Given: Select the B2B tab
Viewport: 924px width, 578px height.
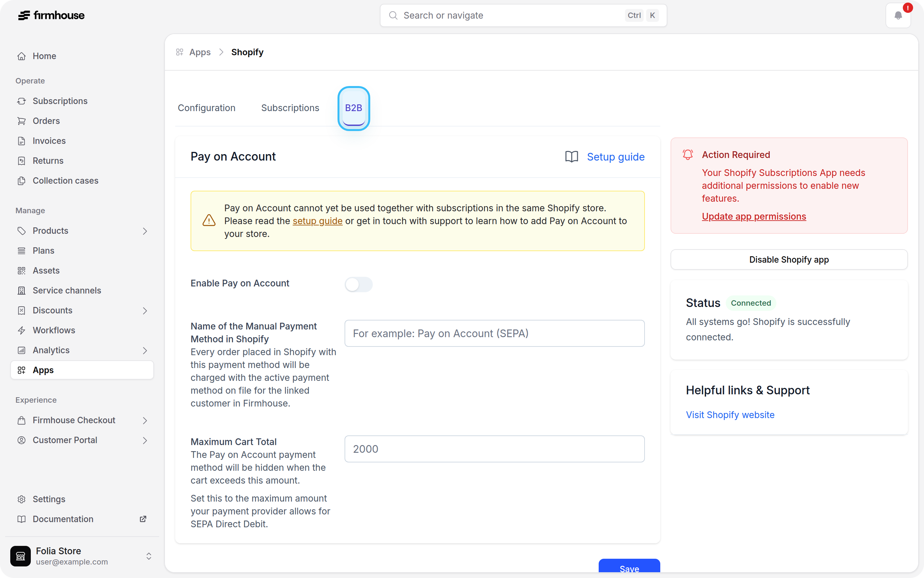Looking at the screenshot, I should pyautogui.click(x=354, y=108).
